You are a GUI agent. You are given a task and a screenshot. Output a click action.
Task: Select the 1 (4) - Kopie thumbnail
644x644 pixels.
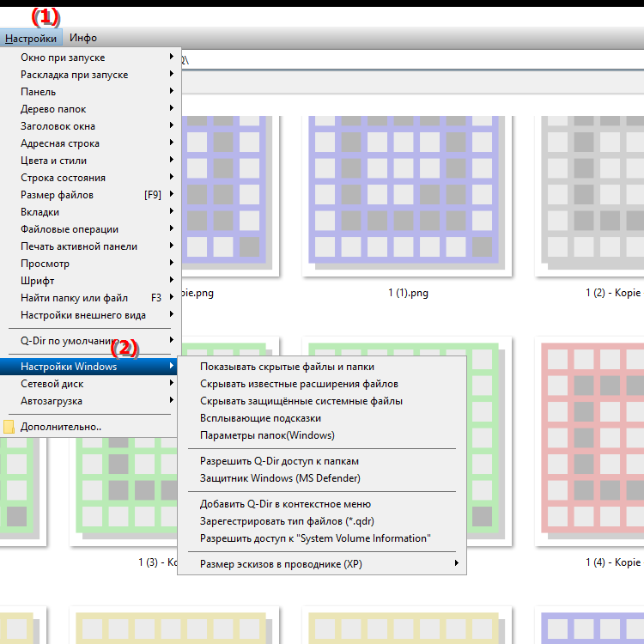(x=589, y=441)
